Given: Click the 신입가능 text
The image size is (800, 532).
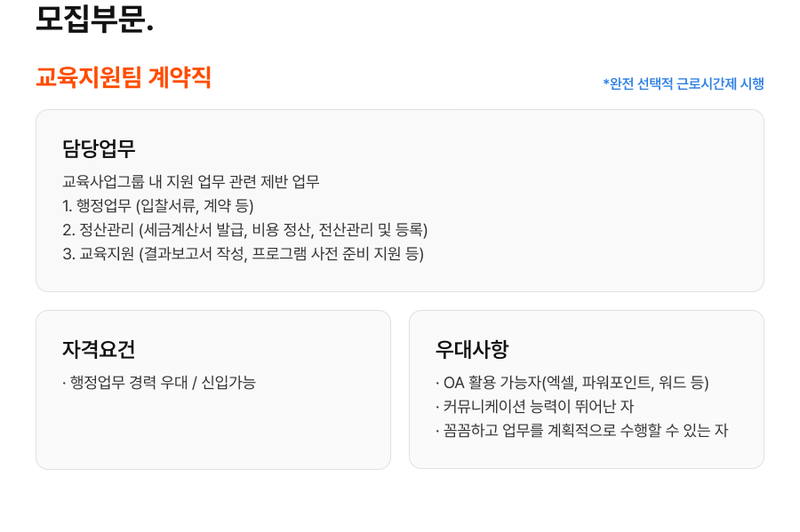Looking at the screenshot, I should point(228,383).
